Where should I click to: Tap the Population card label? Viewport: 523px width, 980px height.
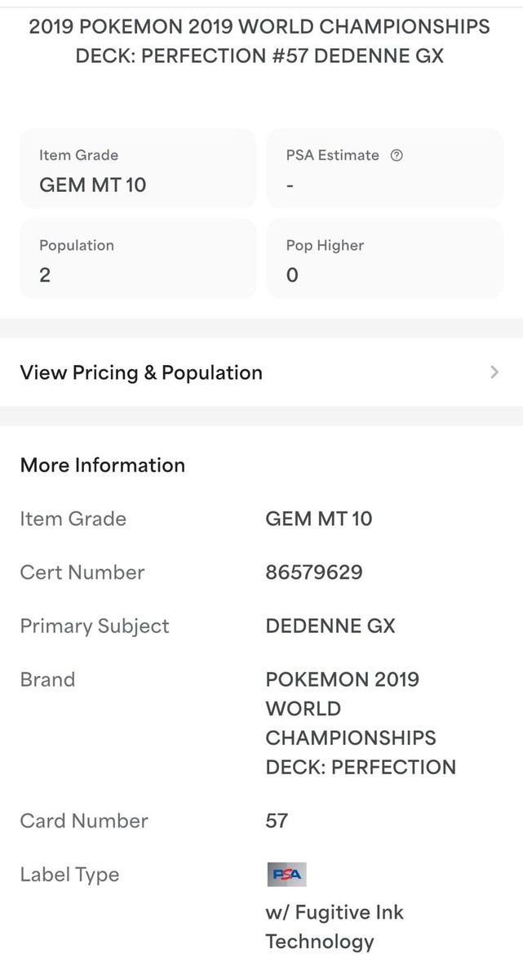(x=77, y=245)
